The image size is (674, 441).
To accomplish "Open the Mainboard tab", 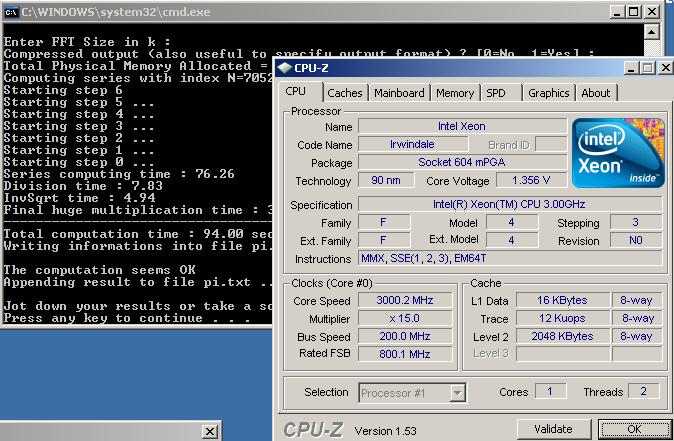I will (399, 93).
